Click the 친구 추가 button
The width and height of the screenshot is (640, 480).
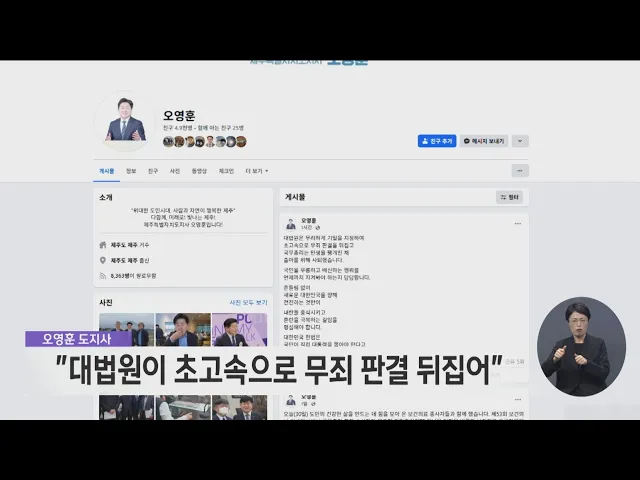click(x=437, y=141)
